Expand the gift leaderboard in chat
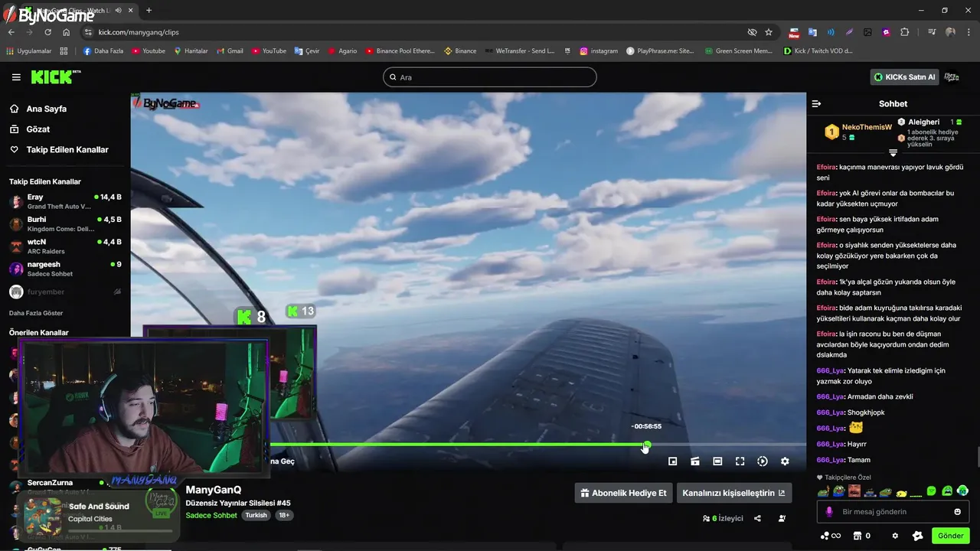Image resolution: width=980 pixels, height=551 pixels. coord(893,153)
